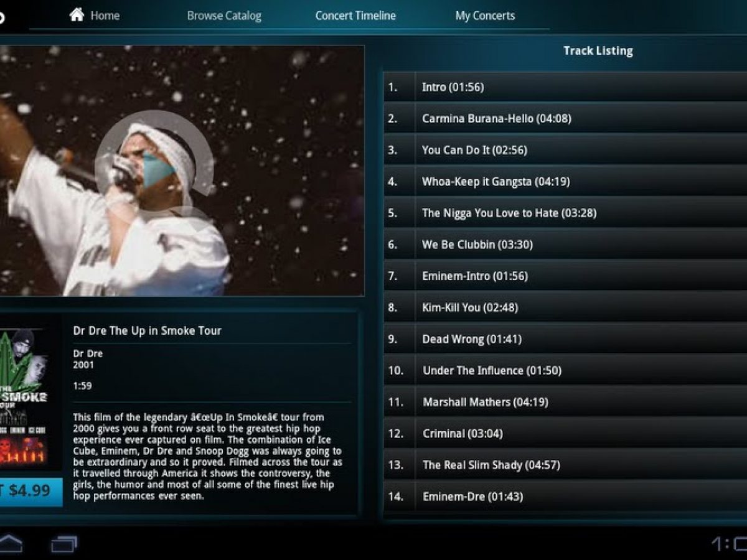Select track Marshall Mathers (04:19)
The image size is (747, 560).
(x=565, y=402)
